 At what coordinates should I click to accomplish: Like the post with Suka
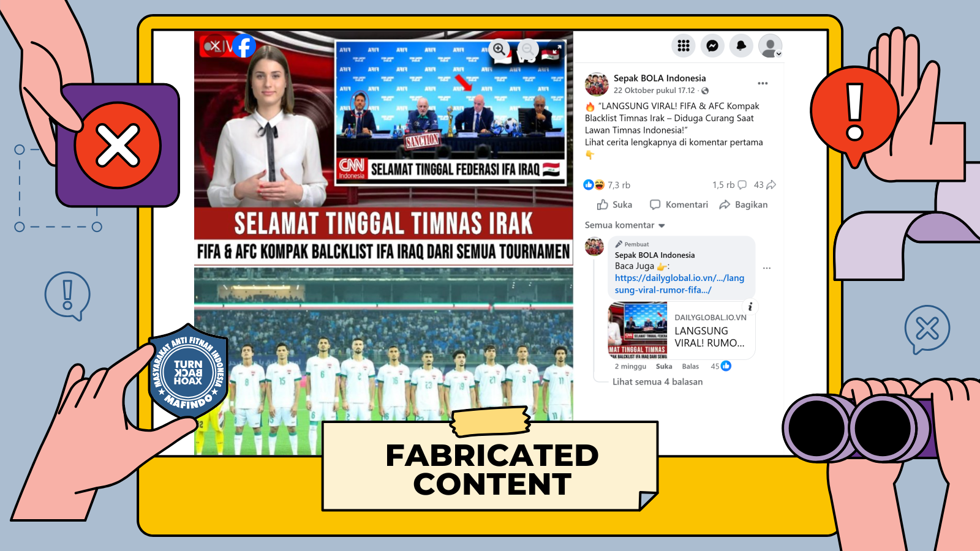pos(614,204)
